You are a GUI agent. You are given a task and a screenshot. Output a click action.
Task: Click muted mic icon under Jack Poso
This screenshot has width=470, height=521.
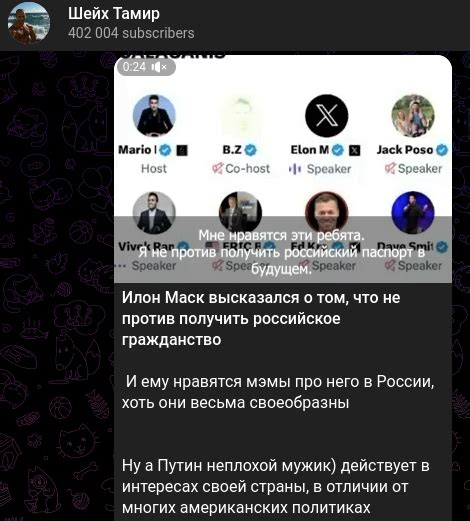(390, 168)
